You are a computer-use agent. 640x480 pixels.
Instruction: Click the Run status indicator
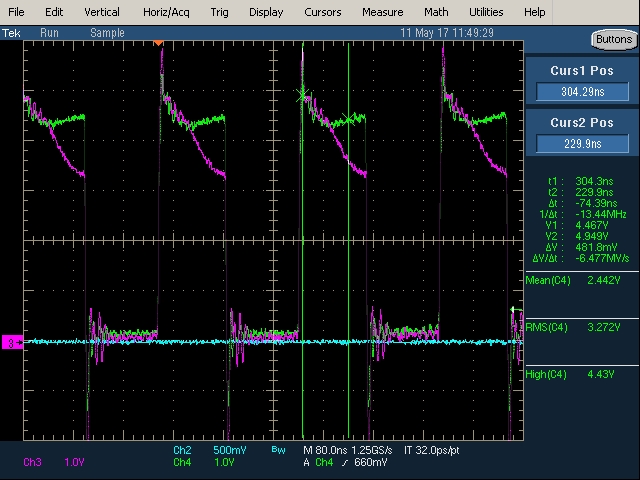[x=49, y=33]
